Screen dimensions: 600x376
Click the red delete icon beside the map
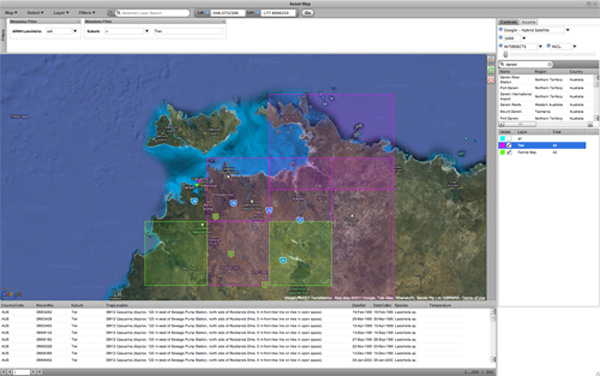491,80
